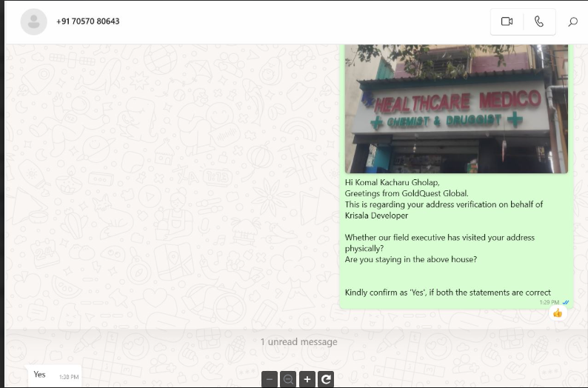
Task: Click the blue double-tick read receipt
Action: coord(566,302)
